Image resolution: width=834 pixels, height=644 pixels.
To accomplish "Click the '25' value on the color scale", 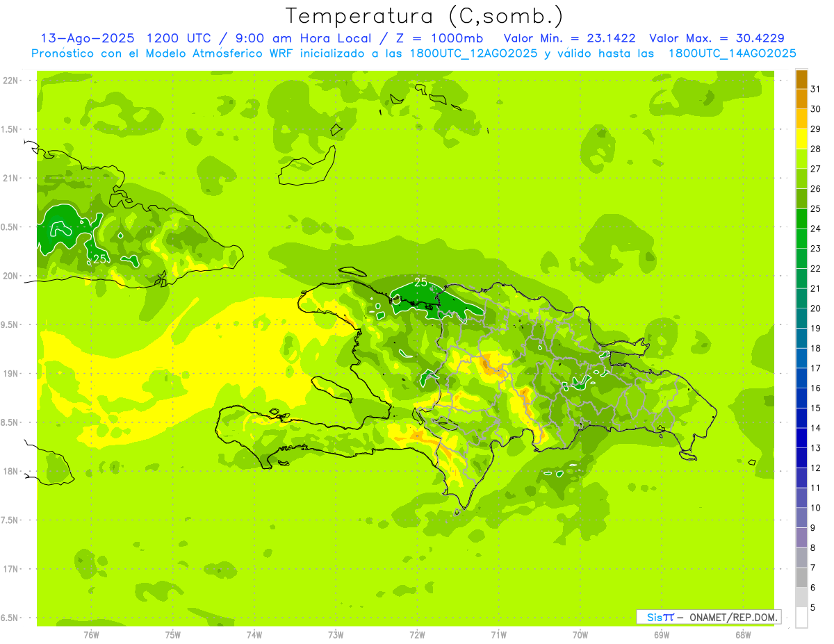I will (x=816, y=208).
